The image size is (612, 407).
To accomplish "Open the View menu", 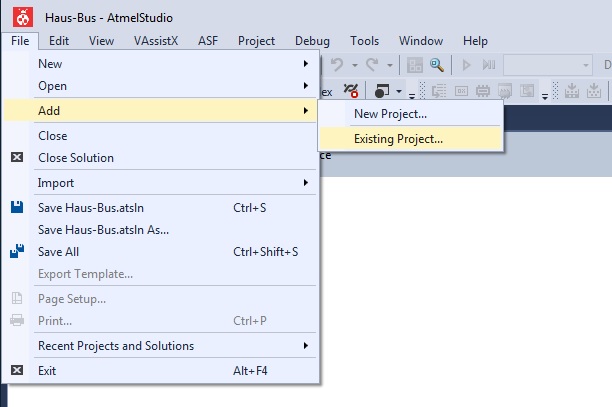I will pyautogui.click(x=101, y=41).
